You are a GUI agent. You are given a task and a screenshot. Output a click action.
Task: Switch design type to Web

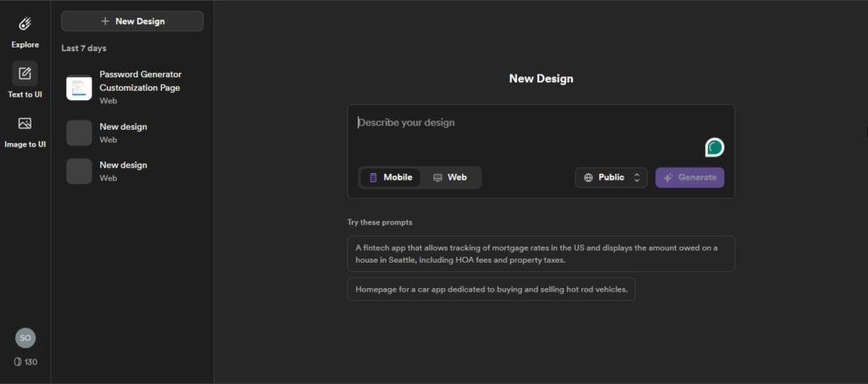click(x=450, y=178)
